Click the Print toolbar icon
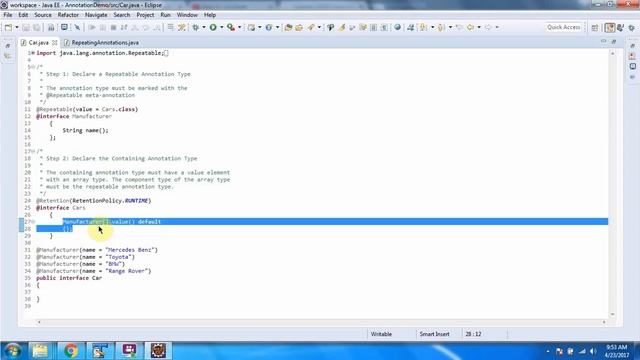The image size is (640, 360). point(51,27)
